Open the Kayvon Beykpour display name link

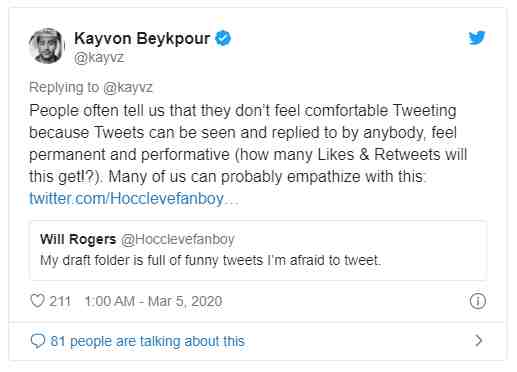(x=142, y=38)
